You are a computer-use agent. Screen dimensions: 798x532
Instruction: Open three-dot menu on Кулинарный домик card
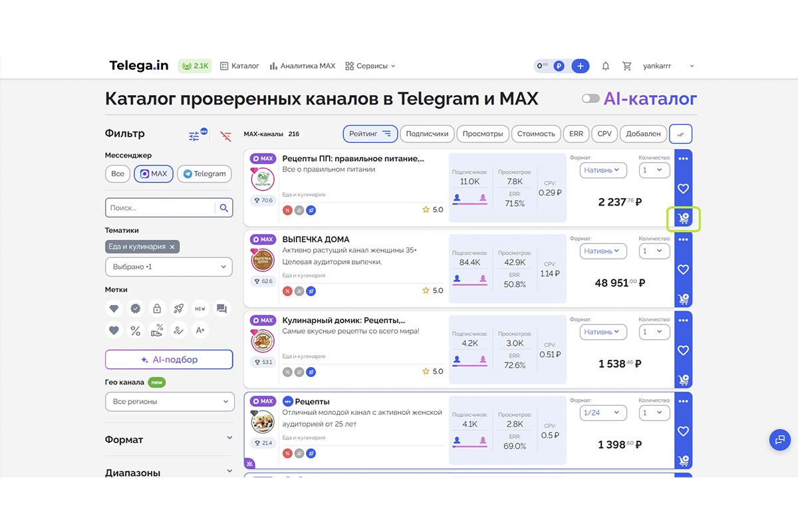point(683,320)
